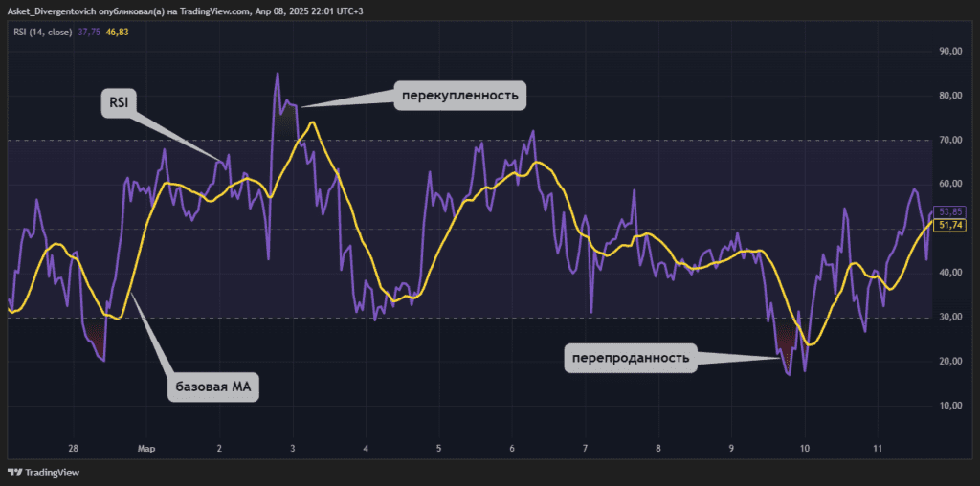
Task: Click the 60,00 scale label
Action: 950,184
